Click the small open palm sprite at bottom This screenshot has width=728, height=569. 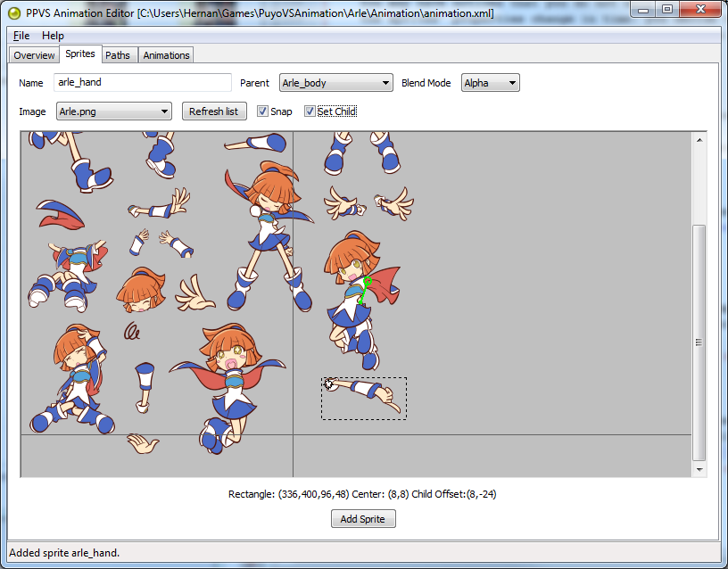pyautogui.click(x=143, y=443)
